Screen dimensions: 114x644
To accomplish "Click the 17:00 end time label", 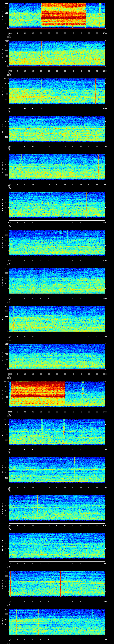I will pos(105,33).
